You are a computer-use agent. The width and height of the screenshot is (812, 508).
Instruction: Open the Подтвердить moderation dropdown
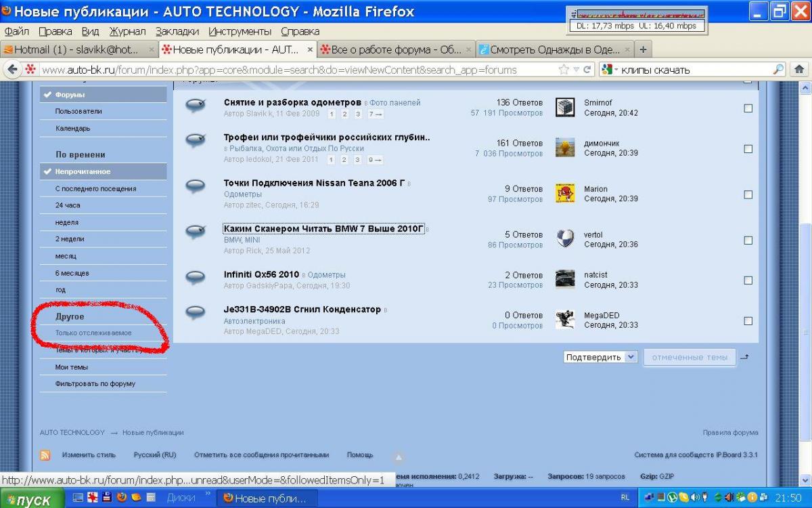tap(600, 357)
